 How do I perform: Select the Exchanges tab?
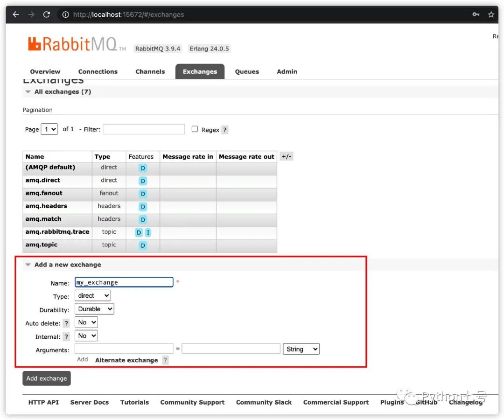[200, 72]
